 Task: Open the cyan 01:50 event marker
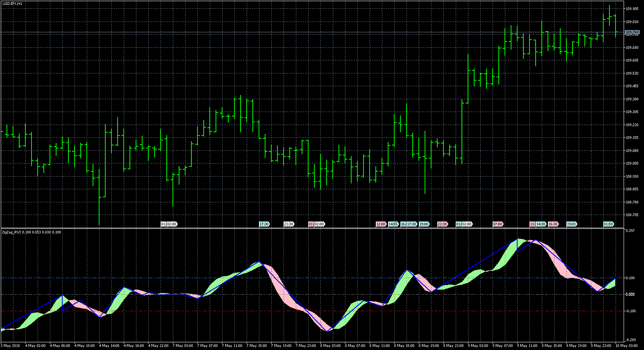[608, 224]
